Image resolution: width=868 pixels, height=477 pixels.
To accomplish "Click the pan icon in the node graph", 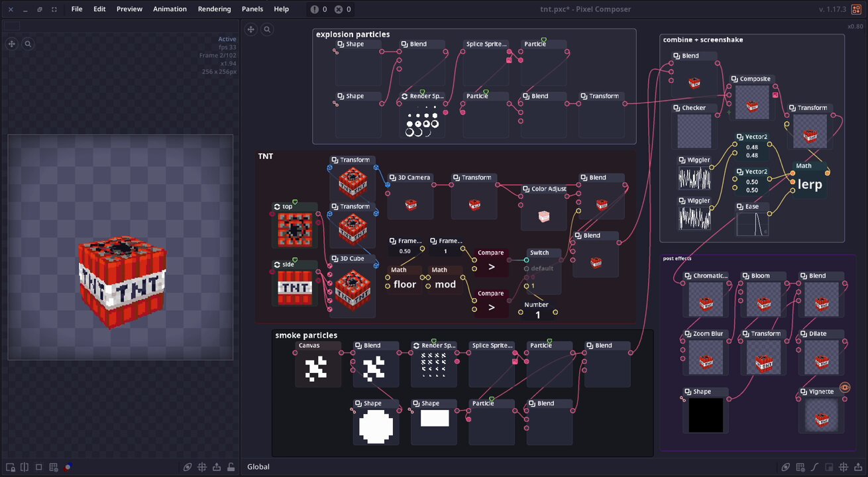I will pyautogui.click(x=250, y=29).
